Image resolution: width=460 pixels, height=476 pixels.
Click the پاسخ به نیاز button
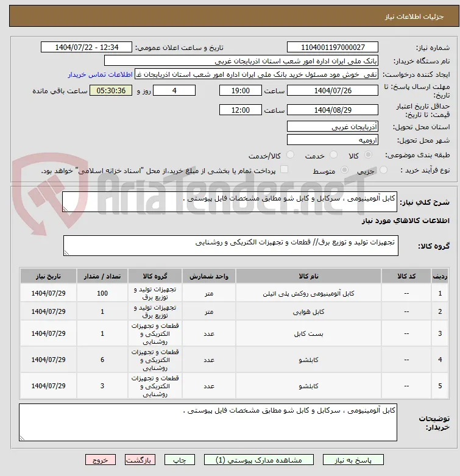(353, 460)
